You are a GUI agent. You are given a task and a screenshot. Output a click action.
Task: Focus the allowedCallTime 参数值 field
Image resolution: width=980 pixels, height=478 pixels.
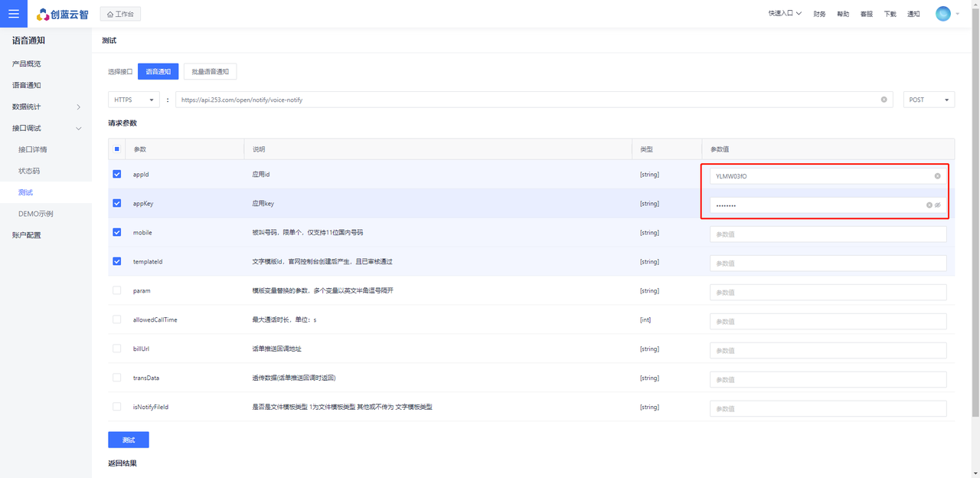pos(828,322)
